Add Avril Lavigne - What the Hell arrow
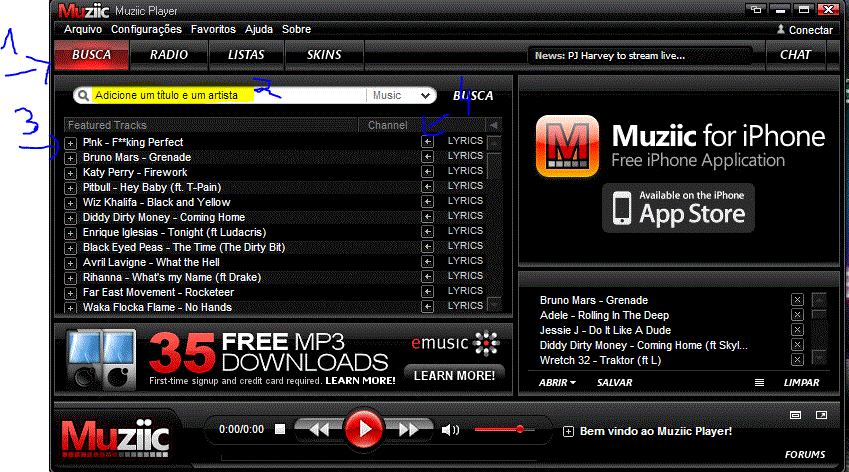 click(428, 261)
